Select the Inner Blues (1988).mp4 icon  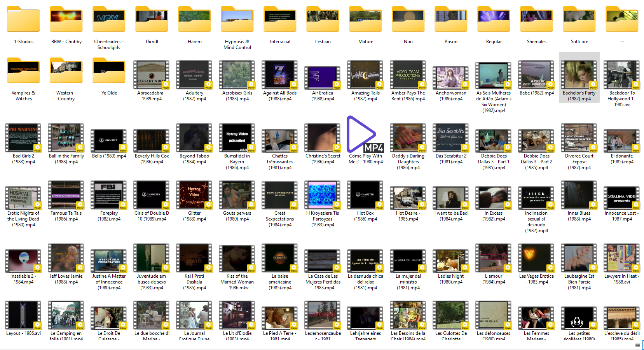coord(579,195)
